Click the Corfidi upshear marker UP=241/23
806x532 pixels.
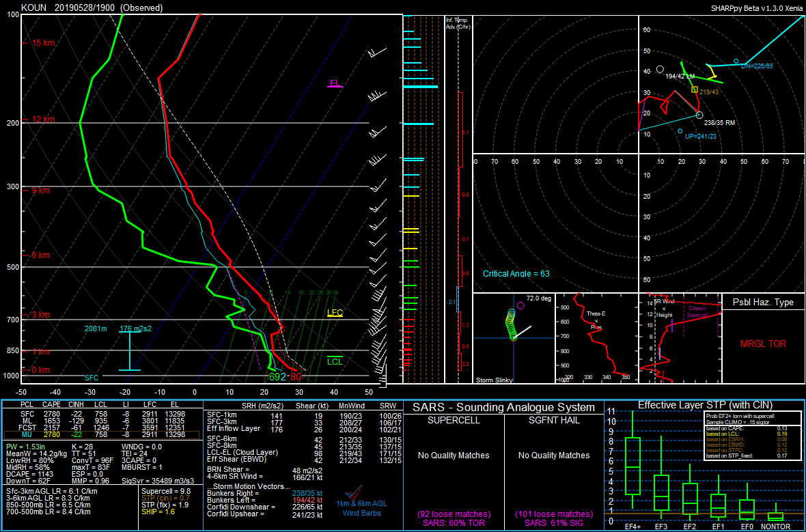point(680,131)
